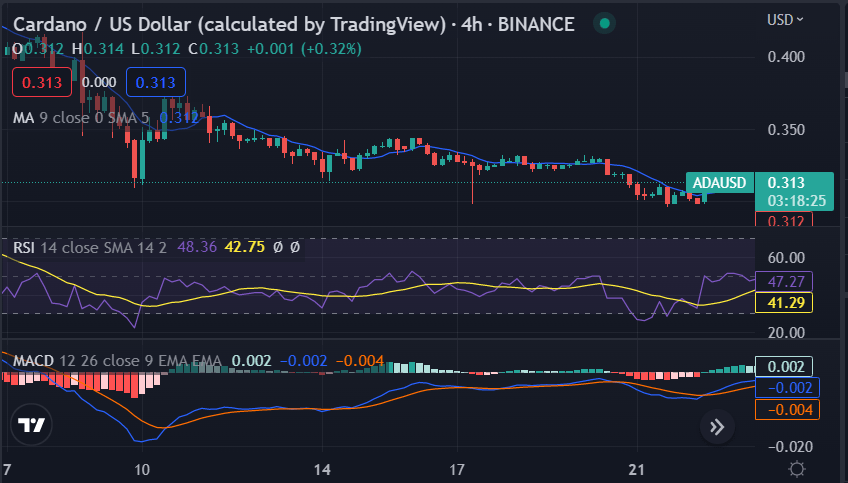This screenshot has width=848, height=483.
Task: Click the signal line label -0.004
Action: [787, 409]
